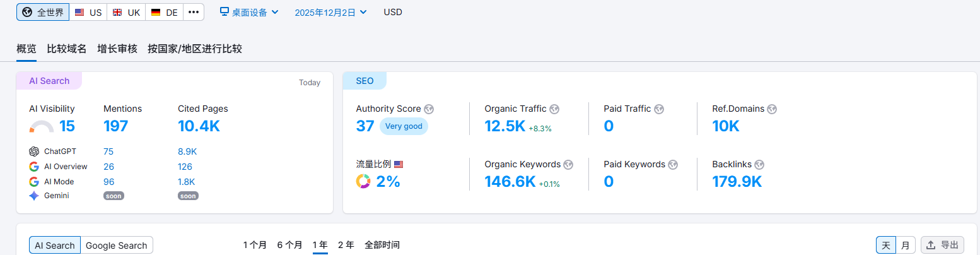Open ChatGPT mentions value 75
980x255 pixels.
point(108,151)
